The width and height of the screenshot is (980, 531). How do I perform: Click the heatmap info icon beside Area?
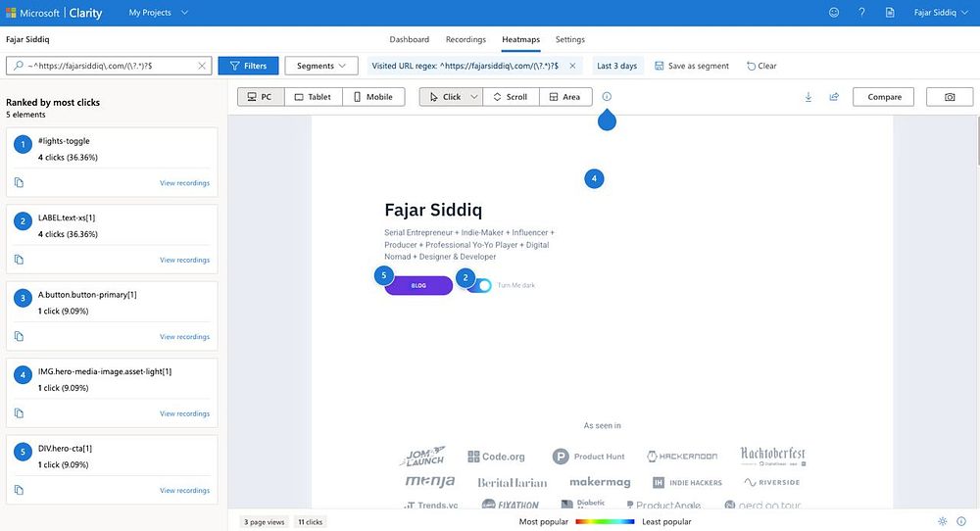coord(607,97)
